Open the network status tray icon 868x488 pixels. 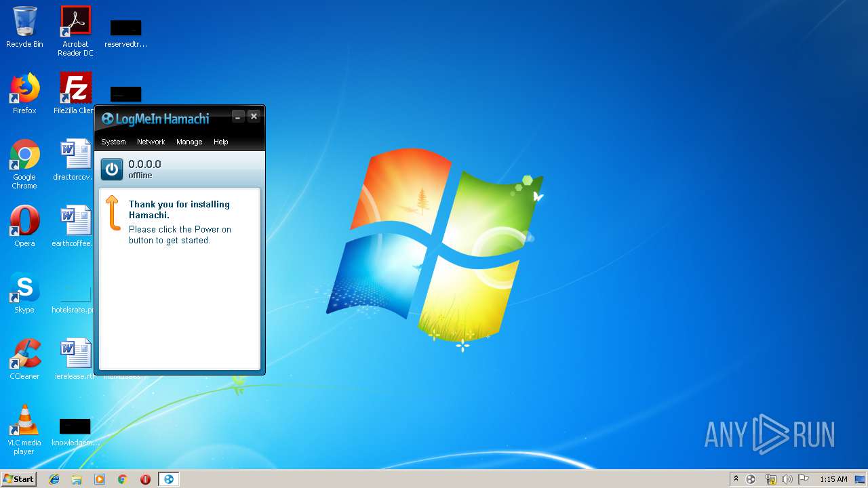tap(770, 479)
